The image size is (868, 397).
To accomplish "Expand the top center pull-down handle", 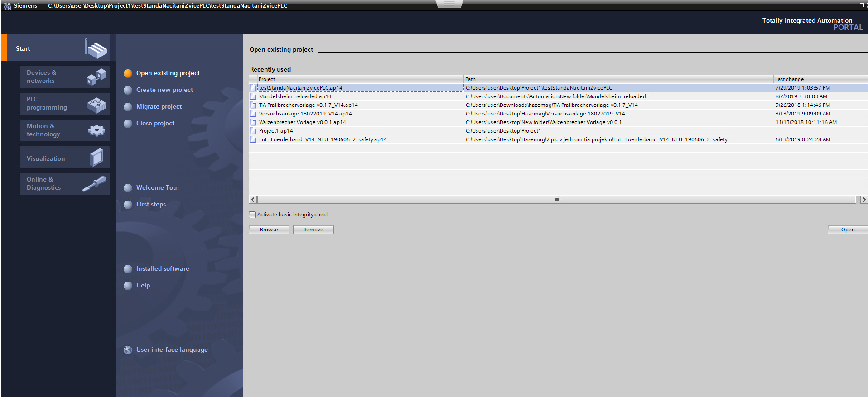I will 449,4.
